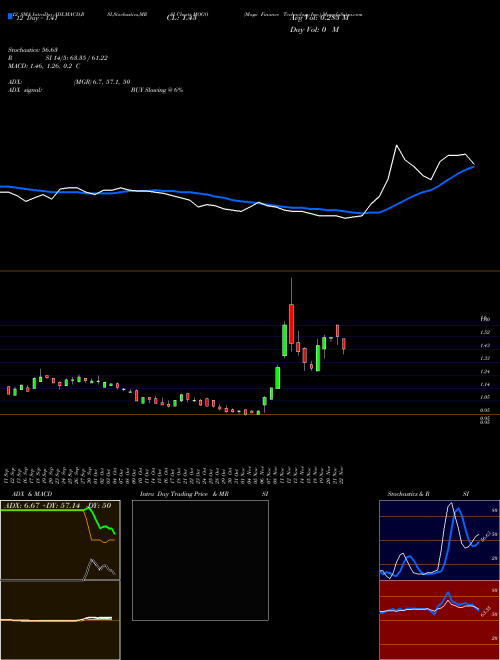This screenshot has width=500, height=660.
Task: Open the blue Stochastics chart panel
Action: point(439,540)
